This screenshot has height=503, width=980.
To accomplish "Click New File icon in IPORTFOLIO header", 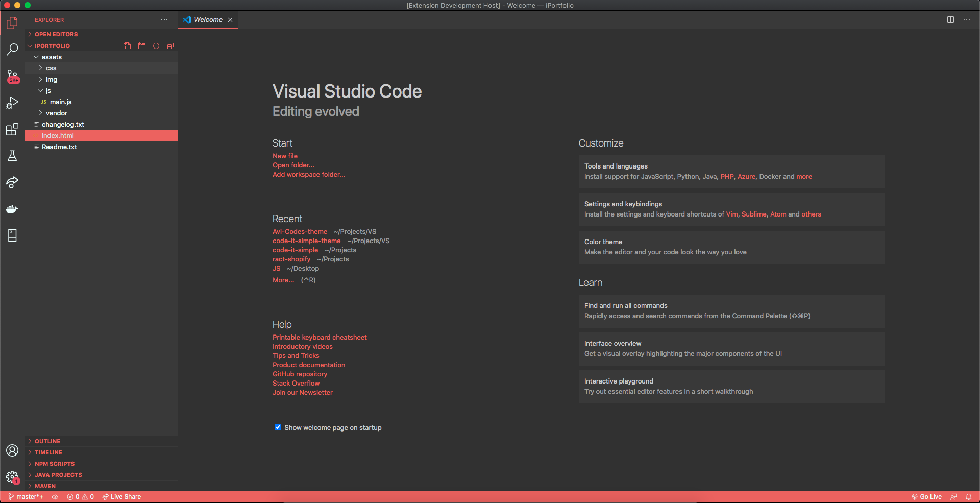I will point(128,46).
